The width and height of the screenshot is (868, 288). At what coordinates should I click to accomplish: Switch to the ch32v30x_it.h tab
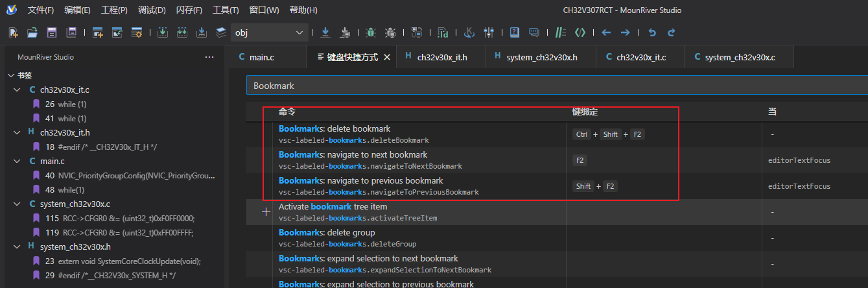click(x=440, y=57)
